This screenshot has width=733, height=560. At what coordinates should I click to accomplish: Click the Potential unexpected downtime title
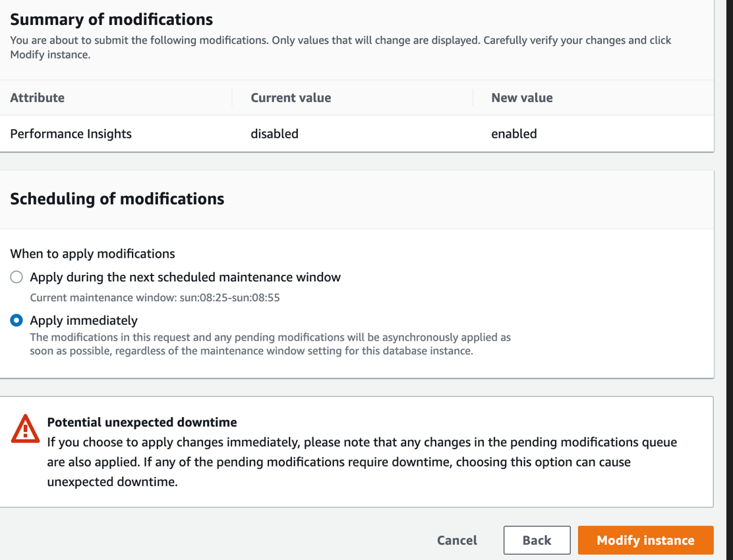tap(142, 422)
